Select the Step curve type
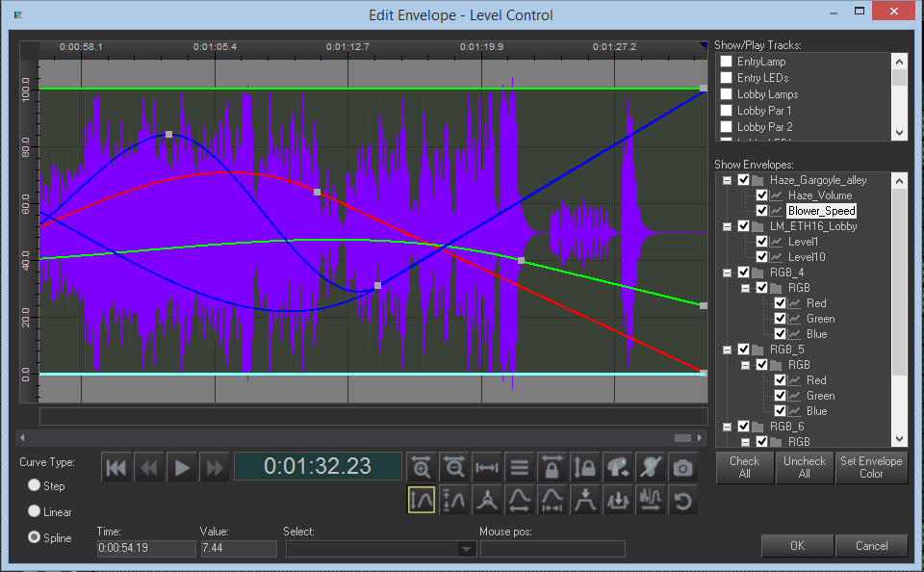The height and width of the screenshot is (572, 924). coord(35,486)
